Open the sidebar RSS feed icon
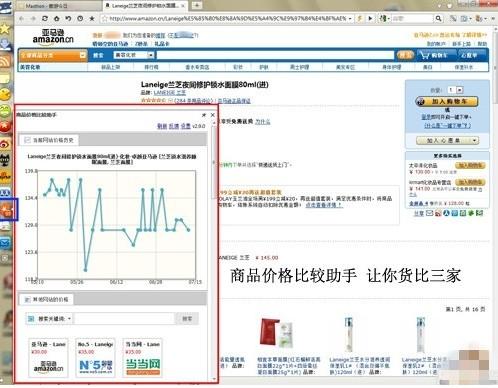Viewport: 498px width, 388px height. pyautogui.click(x=5, y=61)
